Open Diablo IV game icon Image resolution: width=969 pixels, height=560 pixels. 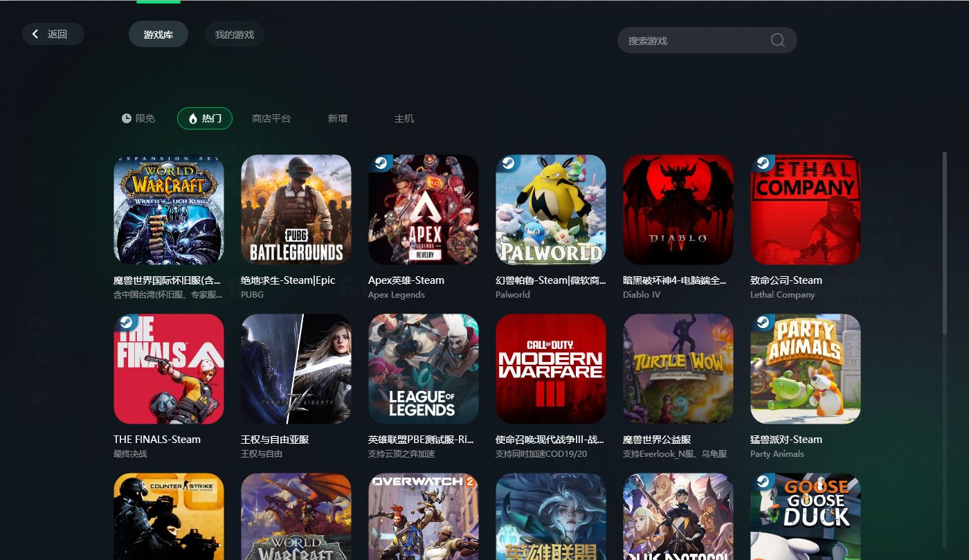click(x=678, y=210)
